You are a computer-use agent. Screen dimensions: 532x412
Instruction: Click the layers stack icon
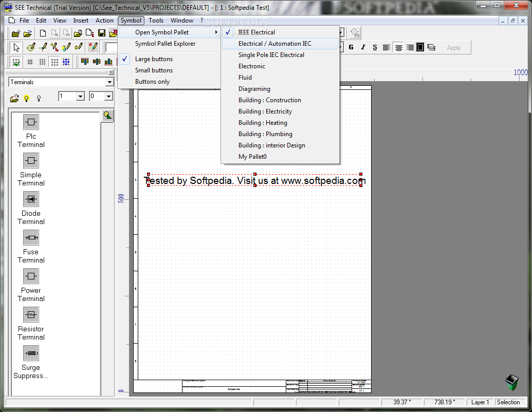431,47
